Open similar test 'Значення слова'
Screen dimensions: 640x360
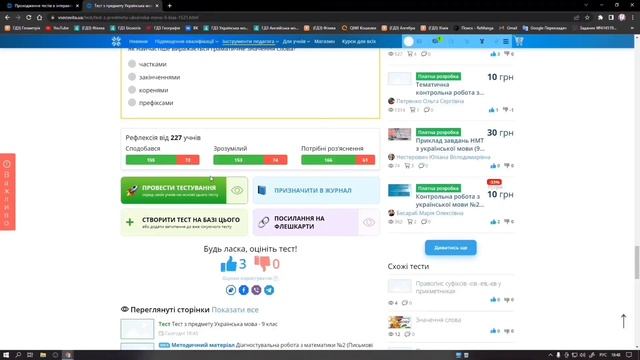pyautogui.click(x=438, y=320)
